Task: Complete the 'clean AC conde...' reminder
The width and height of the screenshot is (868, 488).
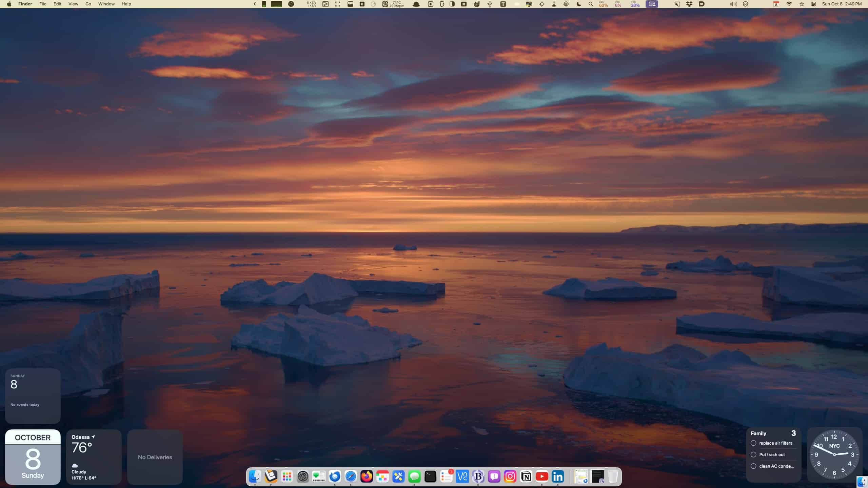Action: pos(753,466)
